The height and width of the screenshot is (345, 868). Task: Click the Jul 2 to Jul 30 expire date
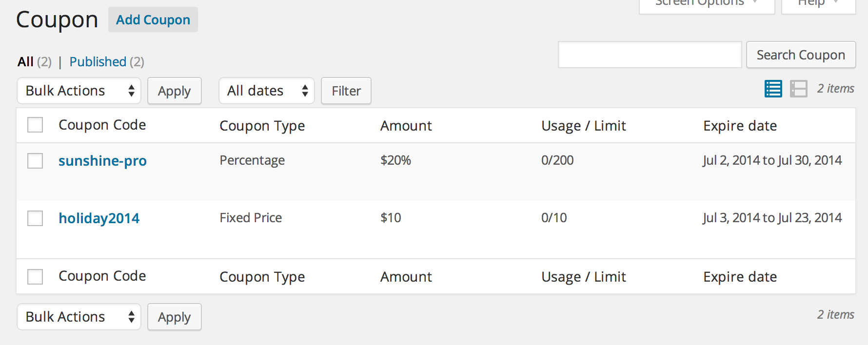[772, 160]
